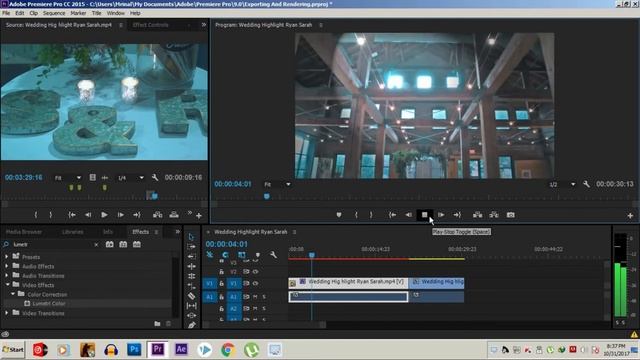Open the File menu
Image resolution: width=640 pixels, height=360 pixels.
tap(6, 13)
